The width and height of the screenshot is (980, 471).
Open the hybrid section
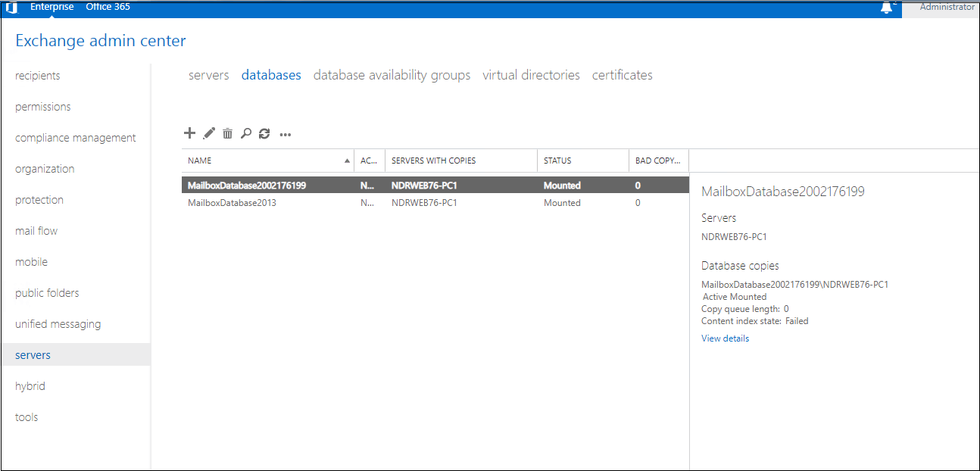[30, 386]
